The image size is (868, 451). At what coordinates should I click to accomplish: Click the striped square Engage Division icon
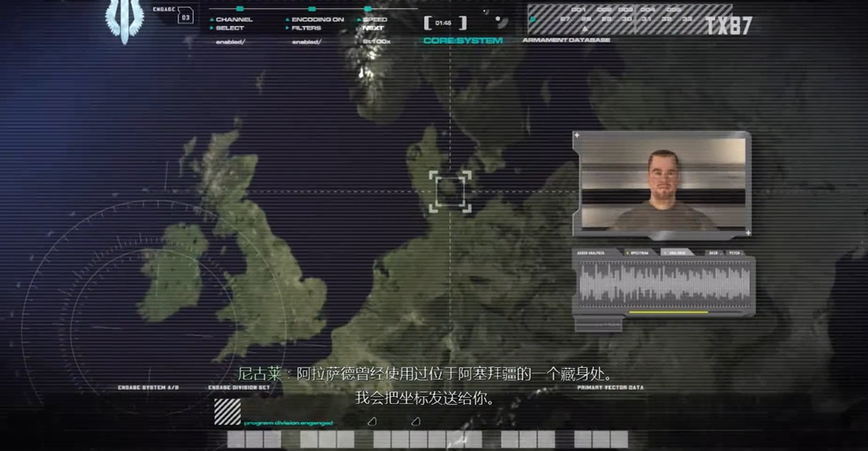[x=227, y=411]
